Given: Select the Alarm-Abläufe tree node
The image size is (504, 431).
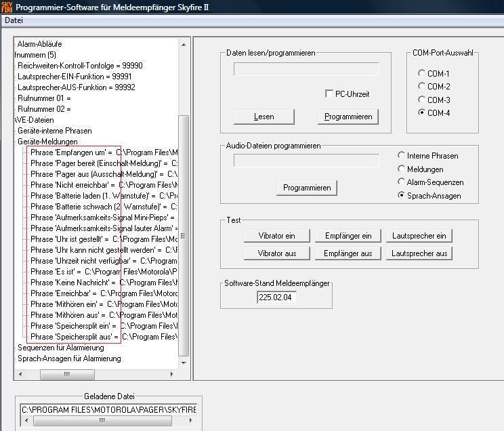Looking at the screenshot, I should pos(39,44).
